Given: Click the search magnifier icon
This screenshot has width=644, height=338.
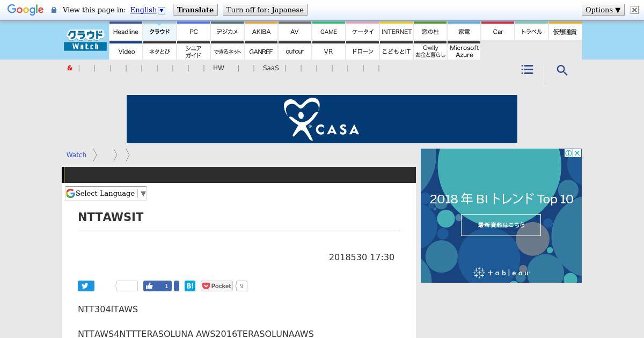Looking at the screenshot, I should (x=562, y=70).
